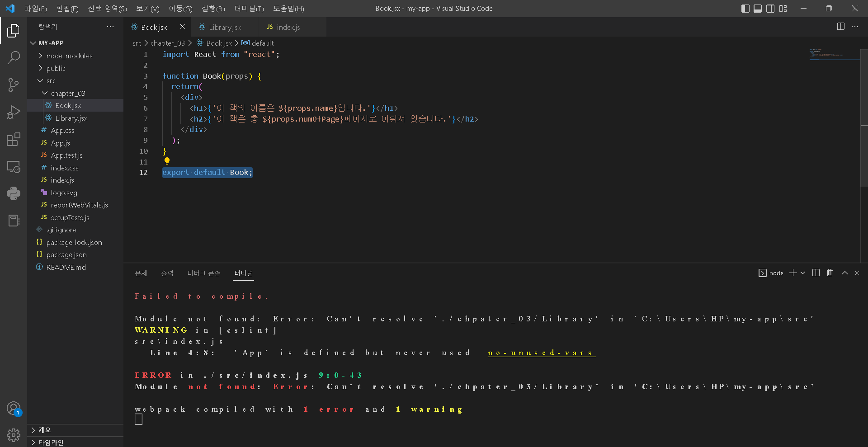The image size is (868, 447).
Task: Open 터미널(T) menu
Action: click(249, 9)
